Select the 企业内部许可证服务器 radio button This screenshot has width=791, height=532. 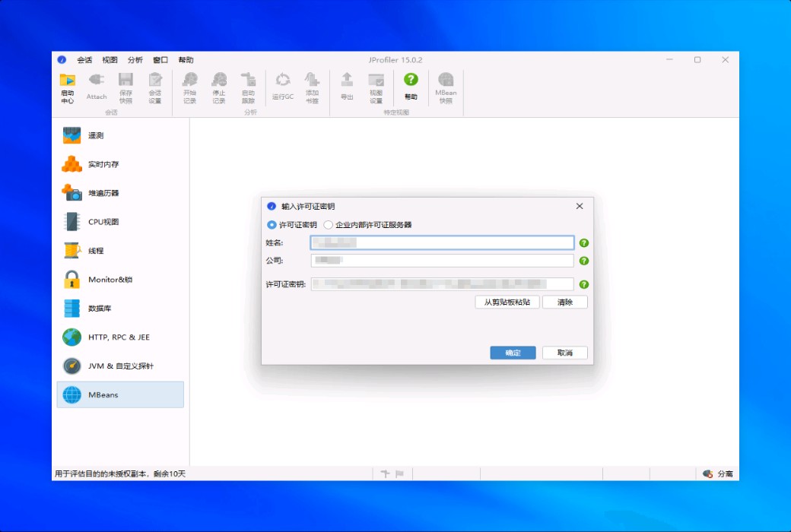[329, 225]
